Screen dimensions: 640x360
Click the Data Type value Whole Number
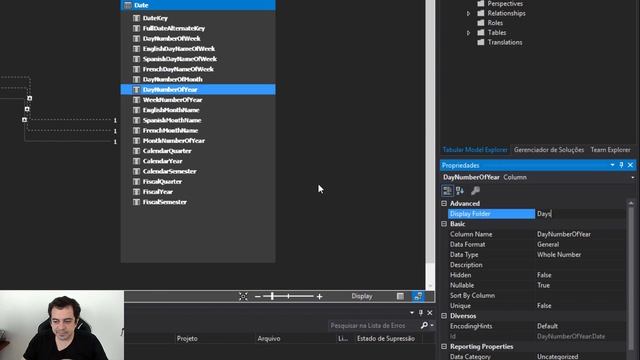[x=559, y=255]
